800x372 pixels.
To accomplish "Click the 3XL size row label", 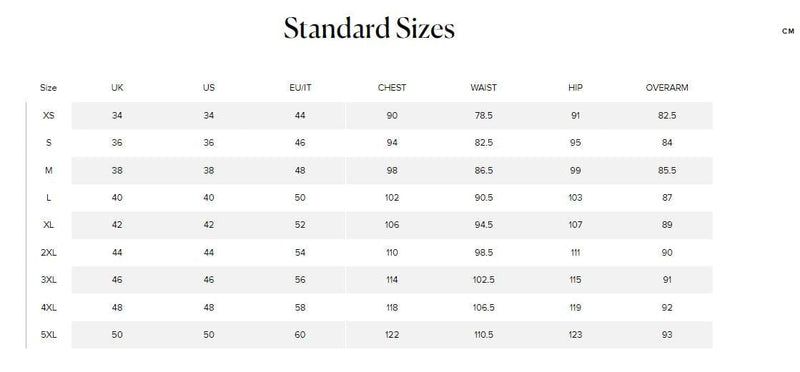I will pyautogui.click(x=48, y=280).
